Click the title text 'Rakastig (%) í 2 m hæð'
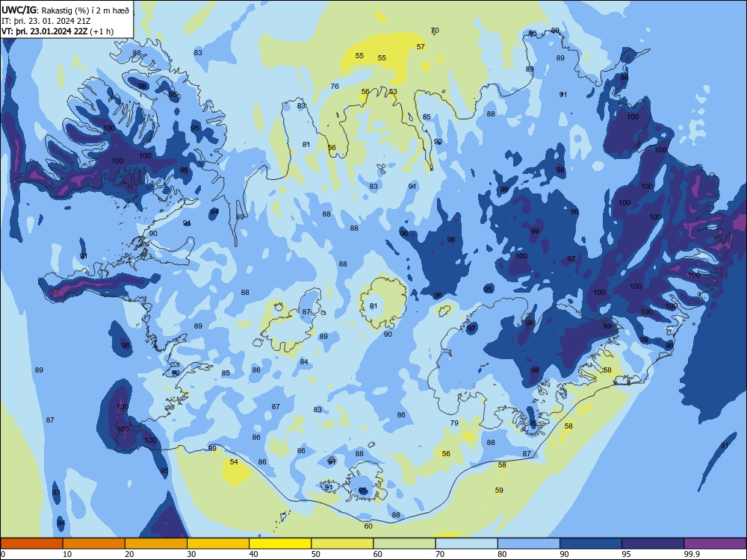747x560 pixels. pyautogui.click(x=85, y=10)
